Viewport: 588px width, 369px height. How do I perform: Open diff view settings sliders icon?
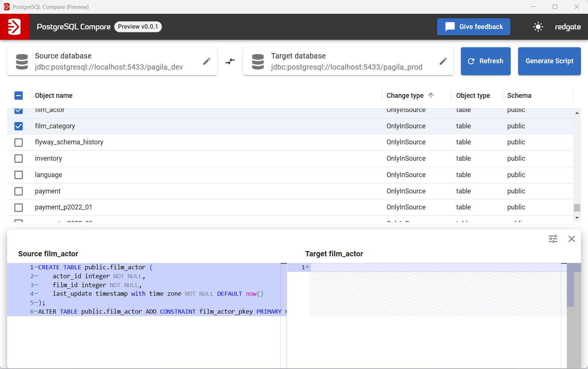coord(553,239)
